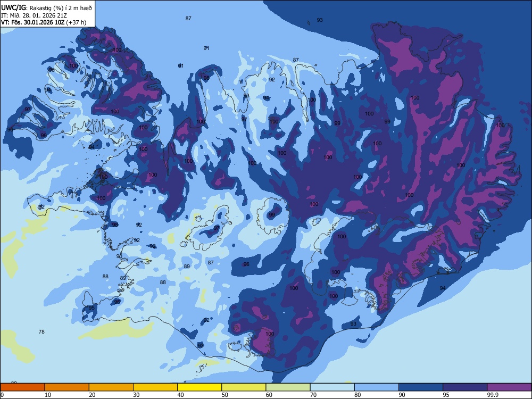Select the sky blue 80–90 legend swatch
532x399 pixels.
point(377,387)
